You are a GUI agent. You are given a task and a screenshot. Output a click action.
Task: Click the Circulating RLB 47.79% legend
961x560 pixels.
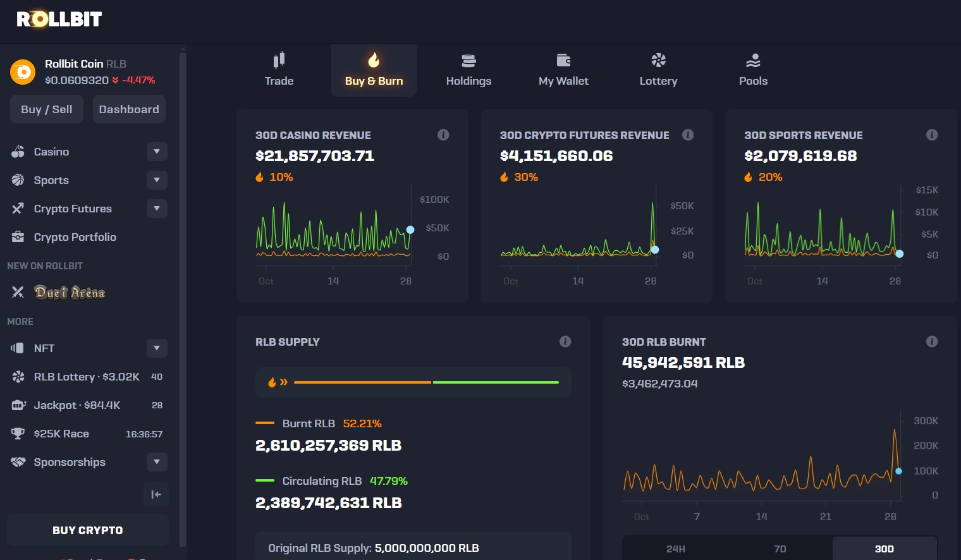click(331, 481)
